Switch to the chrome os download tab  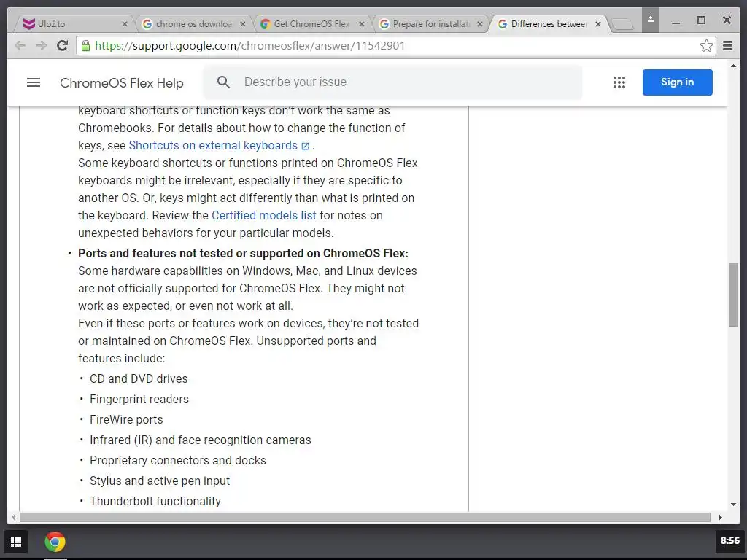[194, 24]
